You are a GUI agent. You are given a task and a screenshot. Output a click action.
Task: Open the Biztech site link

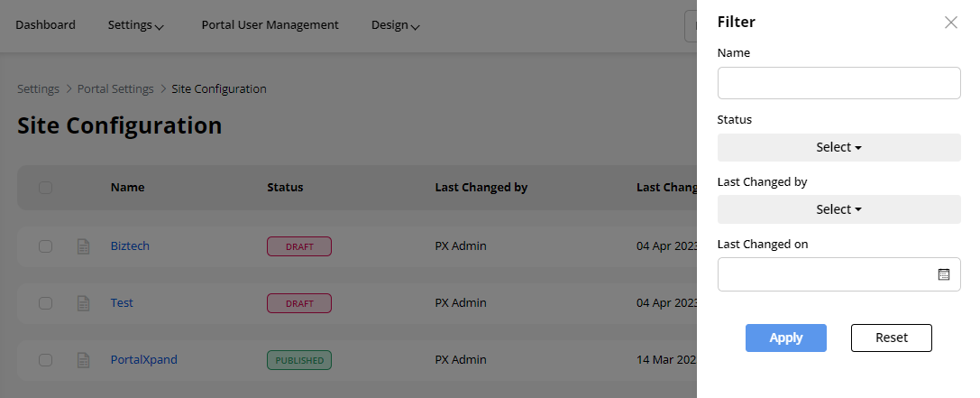[x=131, y=246]
